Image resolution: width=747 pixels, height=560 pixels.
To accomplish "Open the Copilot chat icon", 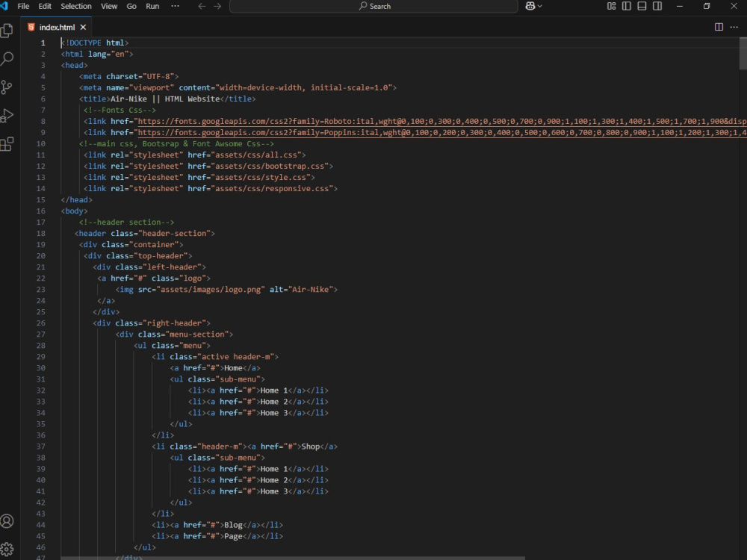I will coord(530,6).
